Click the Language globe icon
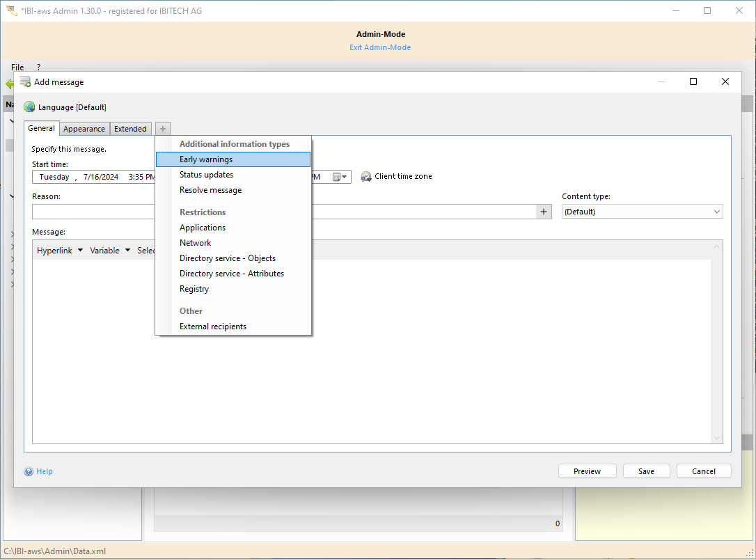Viewport: 756px width, 559px height. (29, 107)
